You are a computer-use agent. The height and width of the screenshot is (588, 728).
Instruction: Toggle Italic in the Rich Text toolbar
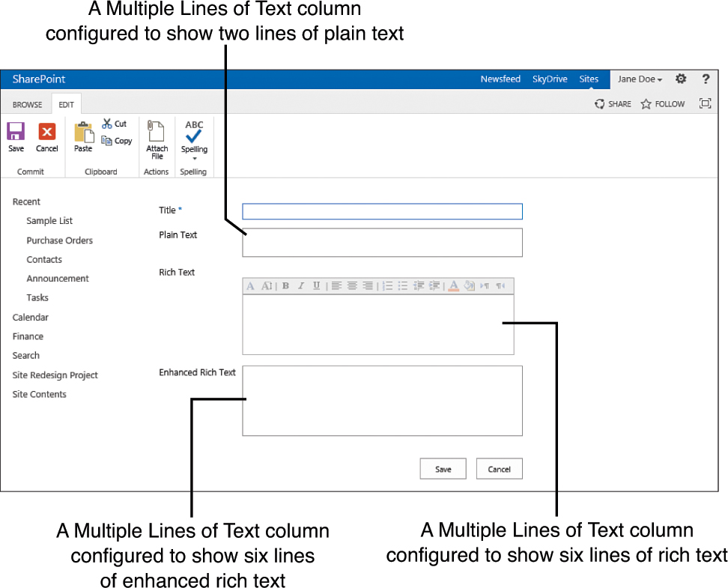pyautogui.click(x=301, y=285)
